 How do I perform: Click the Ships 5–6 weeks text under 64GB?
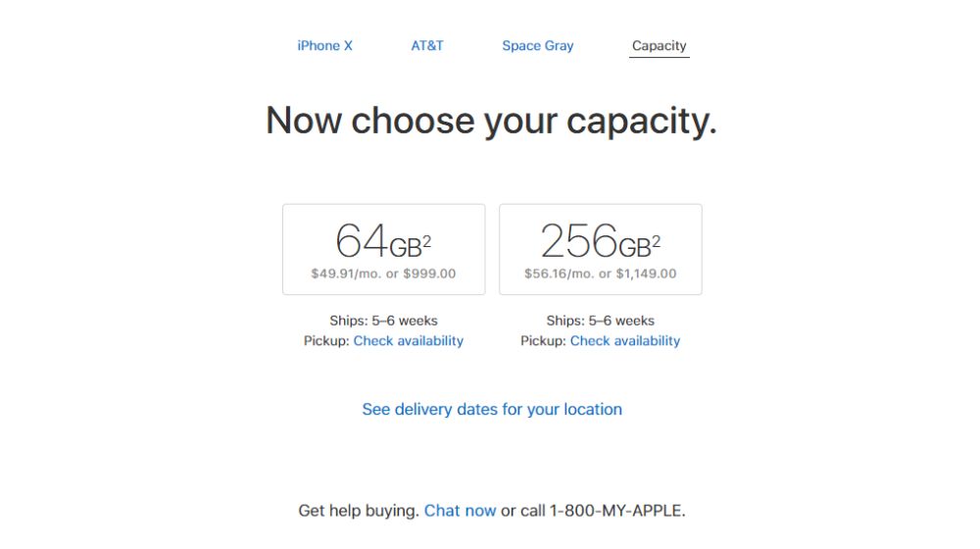click(x=383, y=321)
